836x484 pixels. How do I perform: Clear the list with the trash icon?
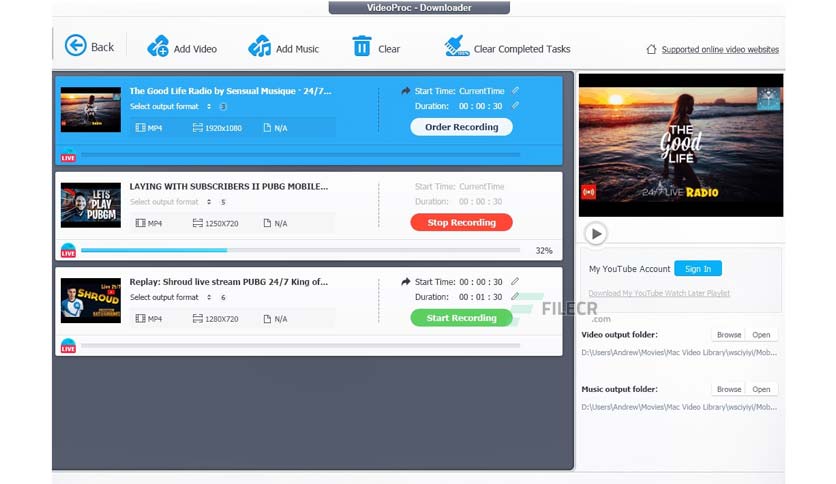click(361, 46)
